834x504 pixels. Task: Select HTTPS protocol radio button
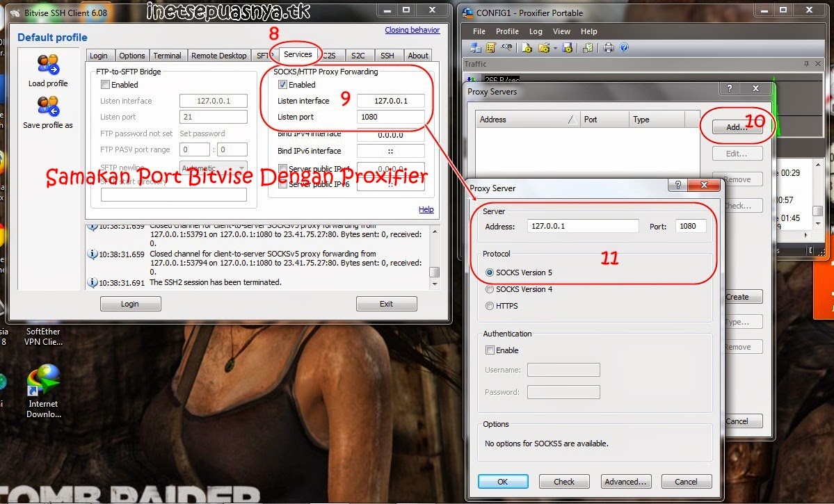[x=489, y=306]
